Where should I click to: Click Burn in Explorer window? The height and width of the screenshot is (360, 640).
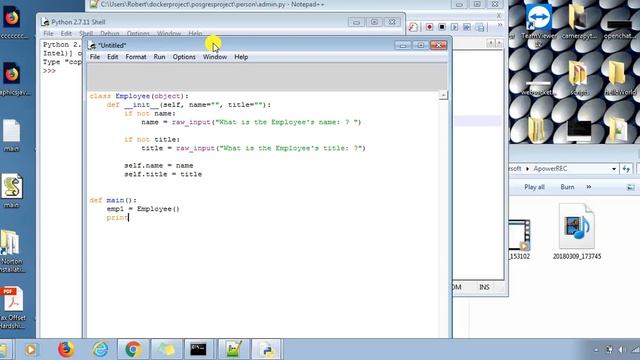coord(567,187)
